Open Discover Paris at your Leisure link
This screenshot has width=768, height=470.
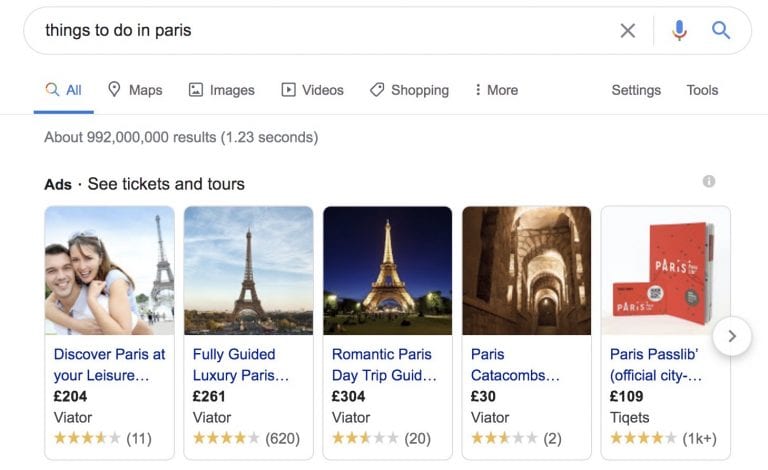(x=109, y=365)
